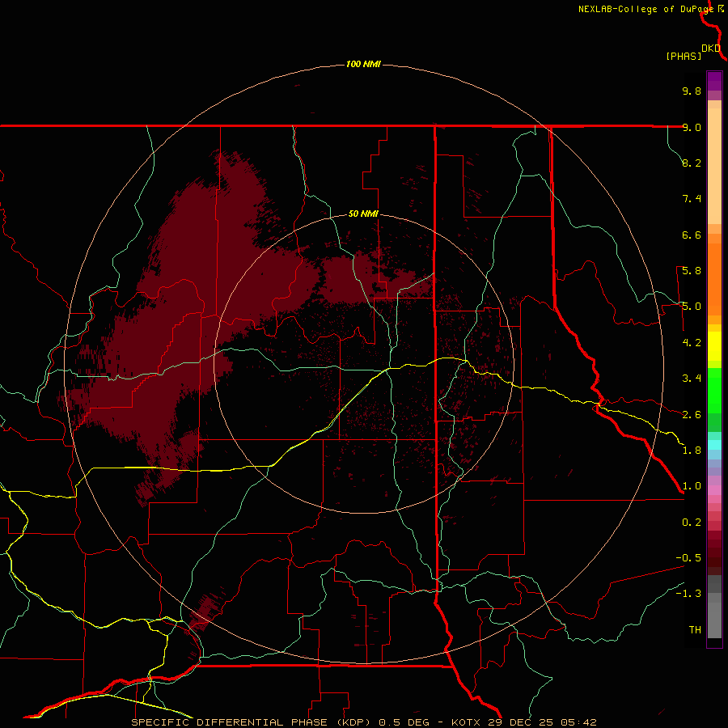Image resolution: width=728 pixels, height=728 pixels.
Task: Click the 4.2 scale value
Action: coord(692,343)
